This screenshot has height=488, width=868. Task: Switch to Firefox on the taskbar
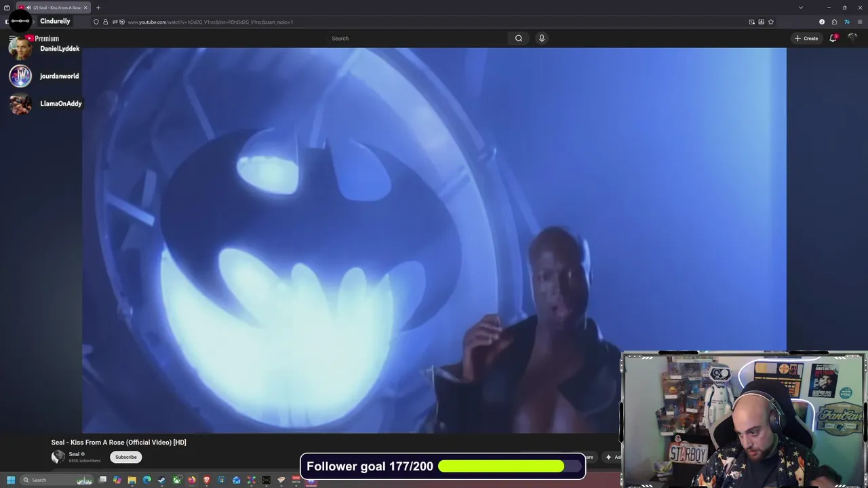pos(192,480)
